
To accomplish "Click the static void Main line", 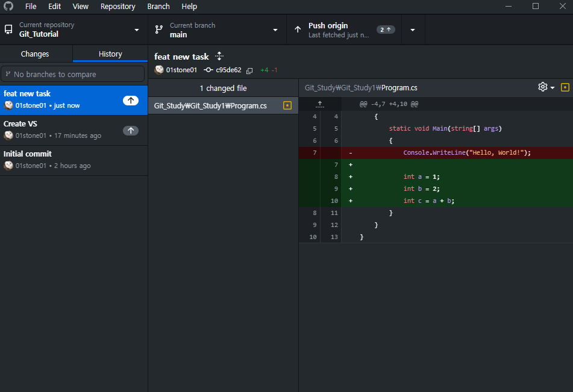I will tap(436, 129).
